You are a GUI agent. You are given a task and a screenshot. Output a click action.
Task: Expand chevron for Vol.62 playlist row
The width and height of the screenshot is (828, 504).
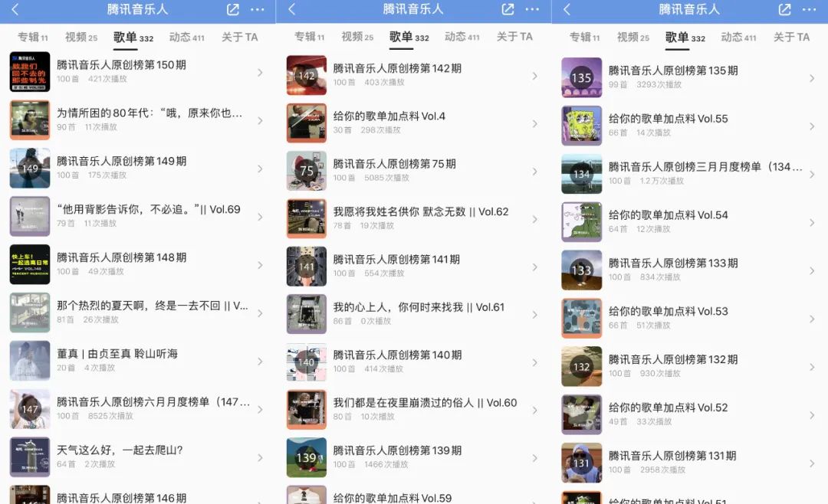point(534,219)
